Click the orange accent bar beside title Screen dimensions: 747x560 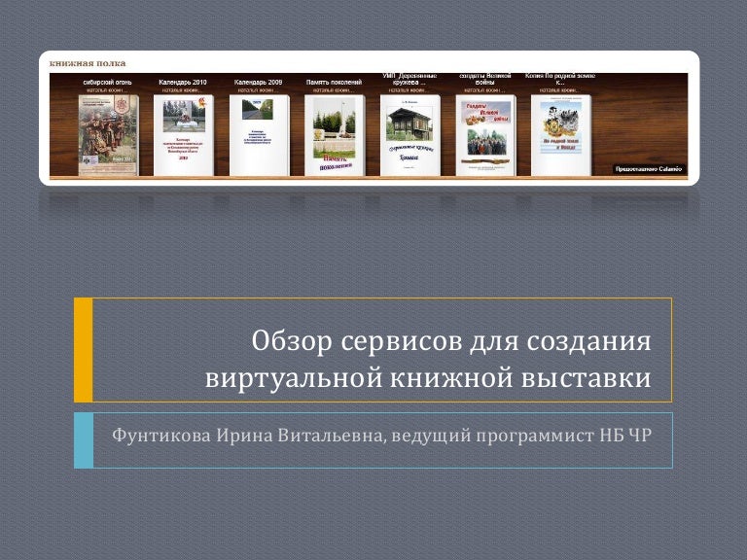84,350
